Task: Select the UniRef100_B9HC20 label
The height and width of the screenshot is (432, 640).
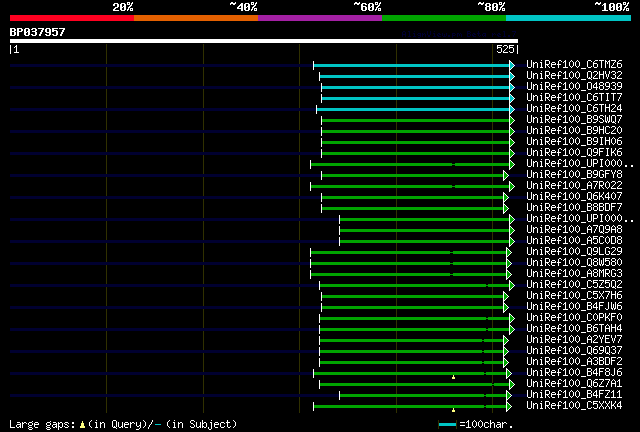Action: [x=574, y=131]
